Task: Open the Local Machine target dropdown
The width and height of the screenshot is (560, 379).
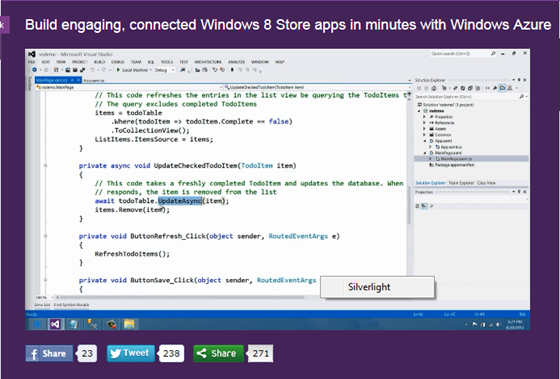Action: 150,70
